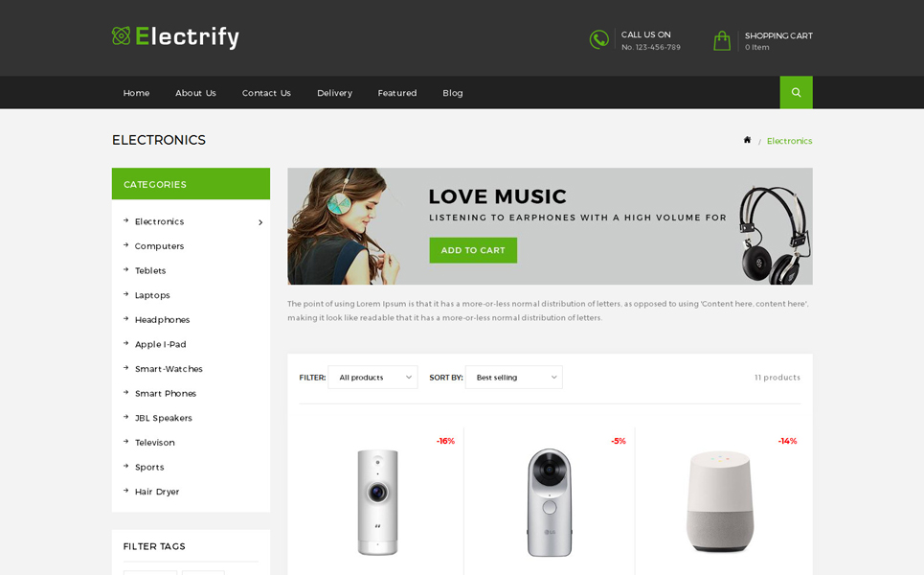
Task: Click the JBL Speakers category link
Action: pos(163,418)
